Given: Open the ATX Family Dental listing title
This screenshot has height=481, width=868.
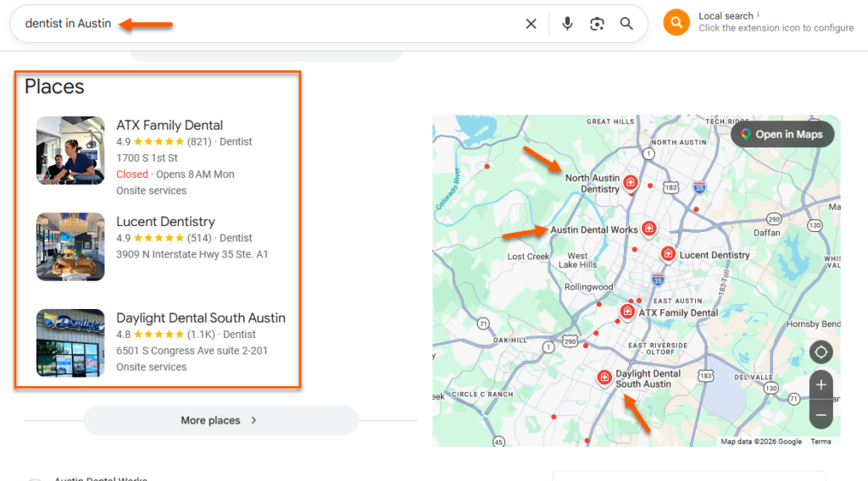Looking at the screenshot, I should click(170, 125).
